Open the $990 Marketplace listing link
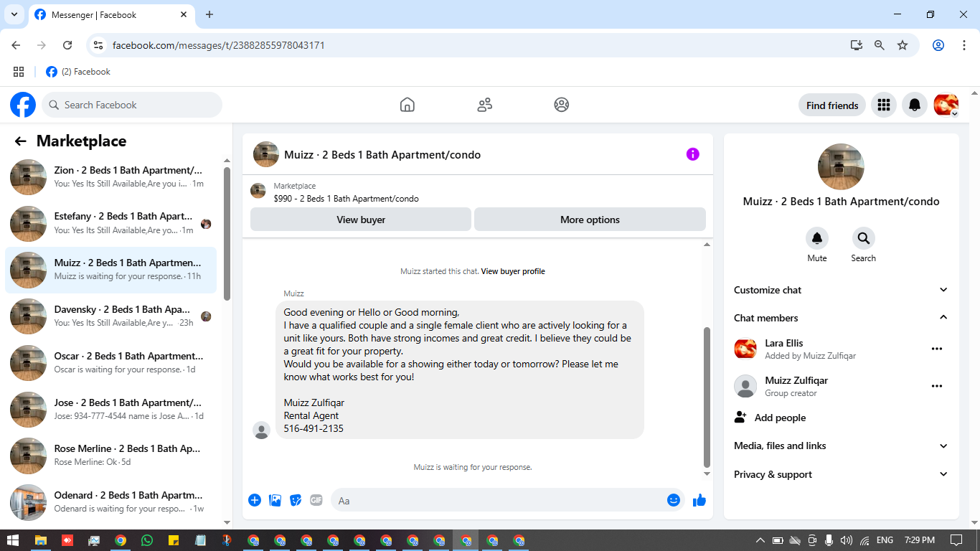This screenshot has width=980, height=551. pos(346,199)
